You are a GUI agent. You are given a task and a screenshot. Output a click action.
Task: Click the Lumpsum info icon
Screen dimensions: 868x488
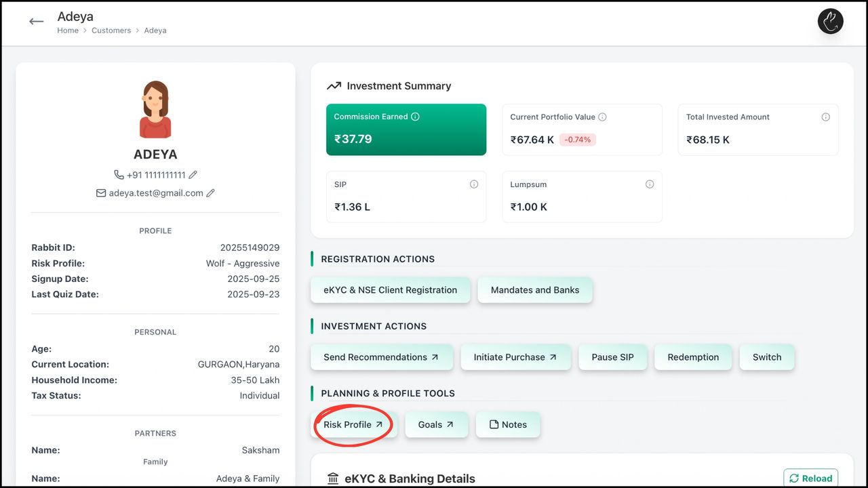pyautogui.click(x=650, y=184)
